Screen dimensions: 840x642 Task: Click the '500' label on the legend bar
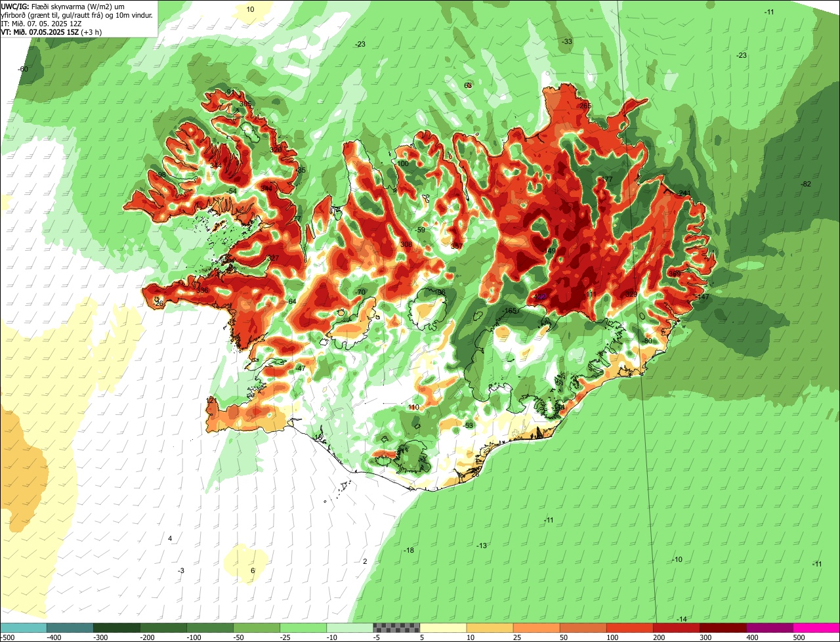(799, 637)
